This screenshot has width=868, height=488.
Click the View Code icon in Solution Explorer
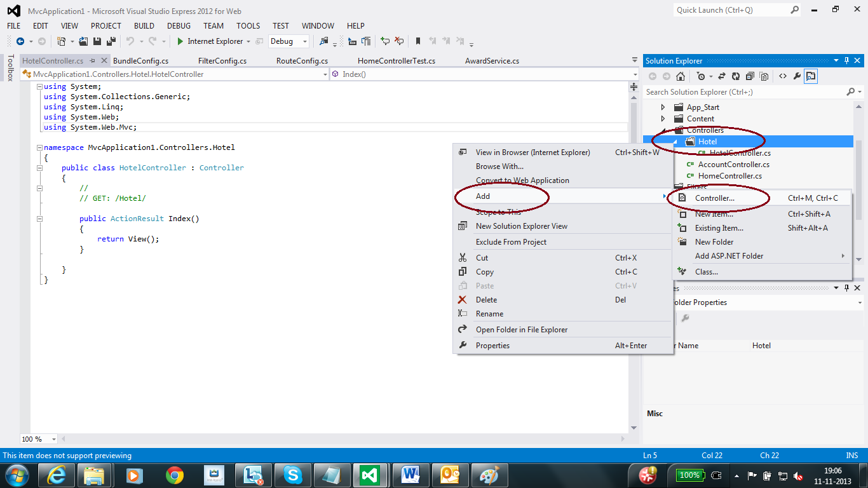click(x=782, y=76)
